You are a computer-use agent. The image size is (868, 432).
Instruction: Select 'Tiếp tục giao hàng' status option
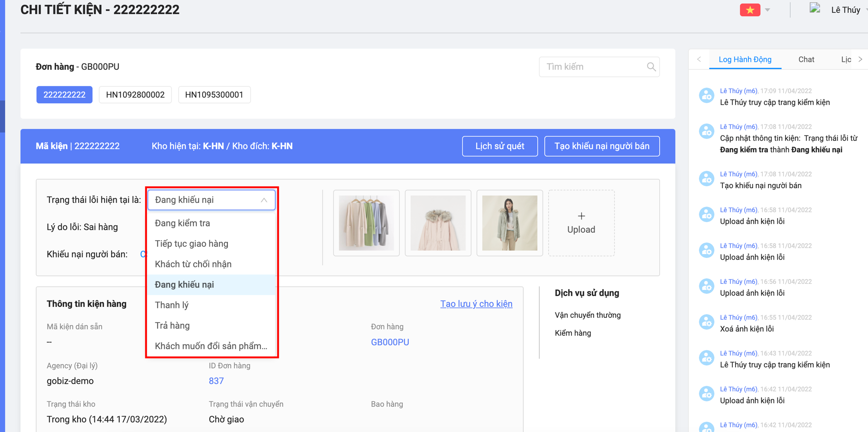click(x=192, y=244)
